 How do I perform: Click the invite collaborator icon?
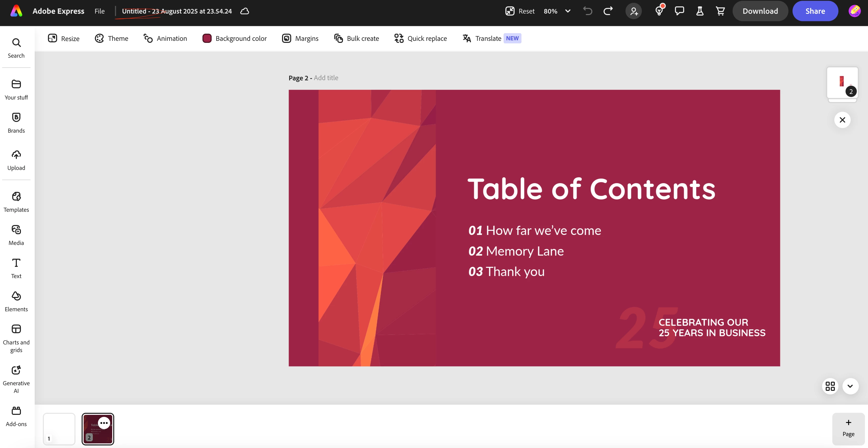[x=633, y=11]
